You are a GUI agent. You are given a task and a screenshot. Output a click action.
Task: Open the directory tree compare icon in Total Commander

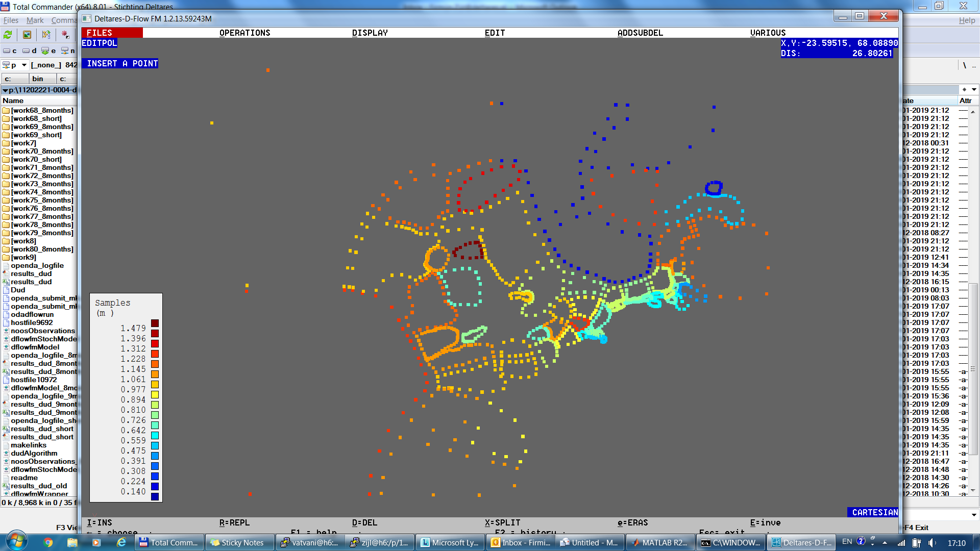click(x=45, y=35)
